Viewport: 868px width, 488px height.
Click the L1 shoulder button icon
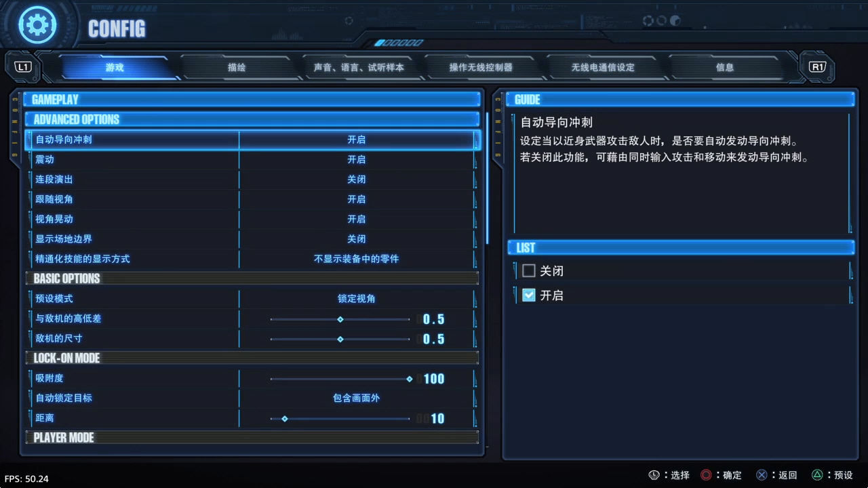23,67
